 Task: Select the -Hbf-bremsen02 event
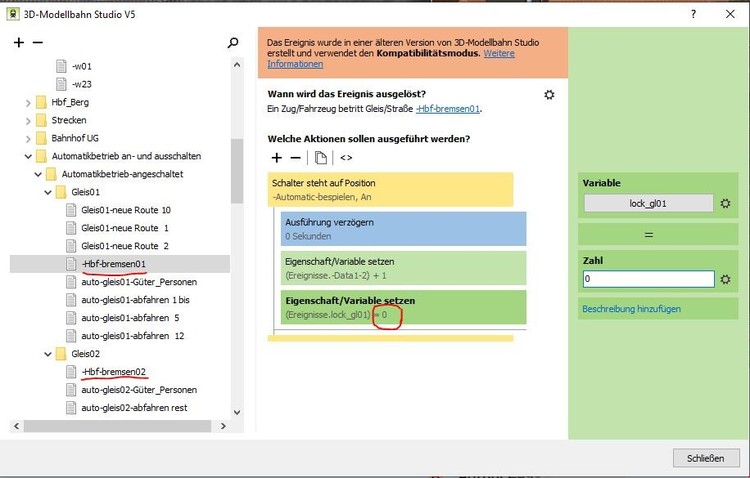114,372
